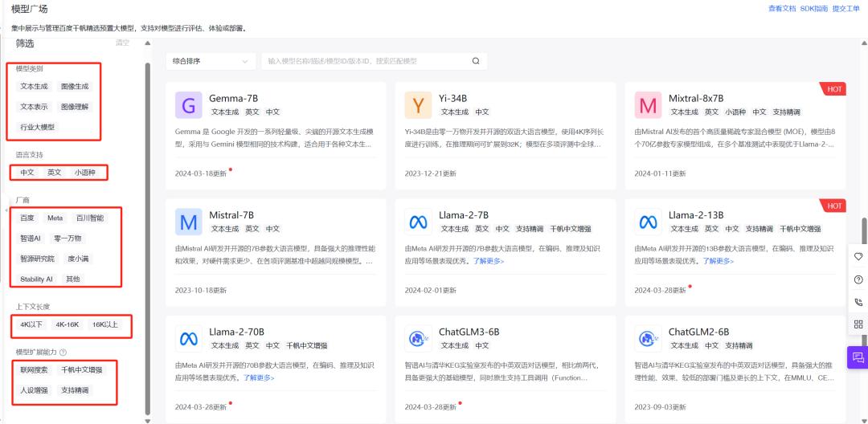Collapse the filter panel side arrow
This screenshot has width=868, height=424.
pos(6,210)
